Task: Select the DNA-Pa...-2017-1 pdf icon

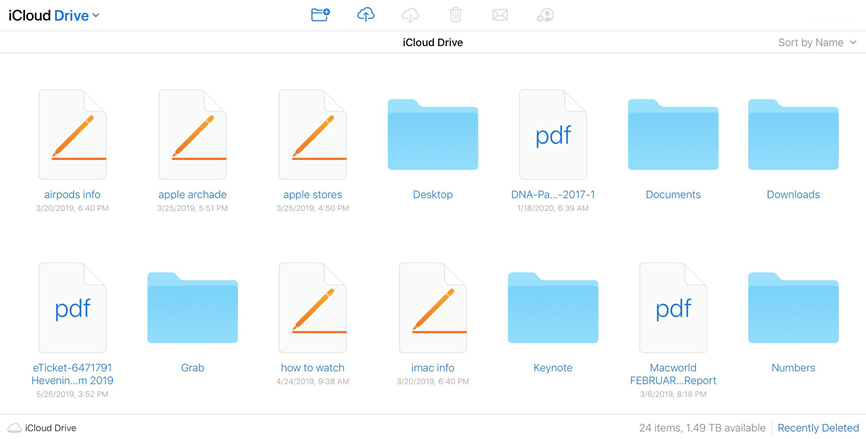Action: (x=553, y=135)
